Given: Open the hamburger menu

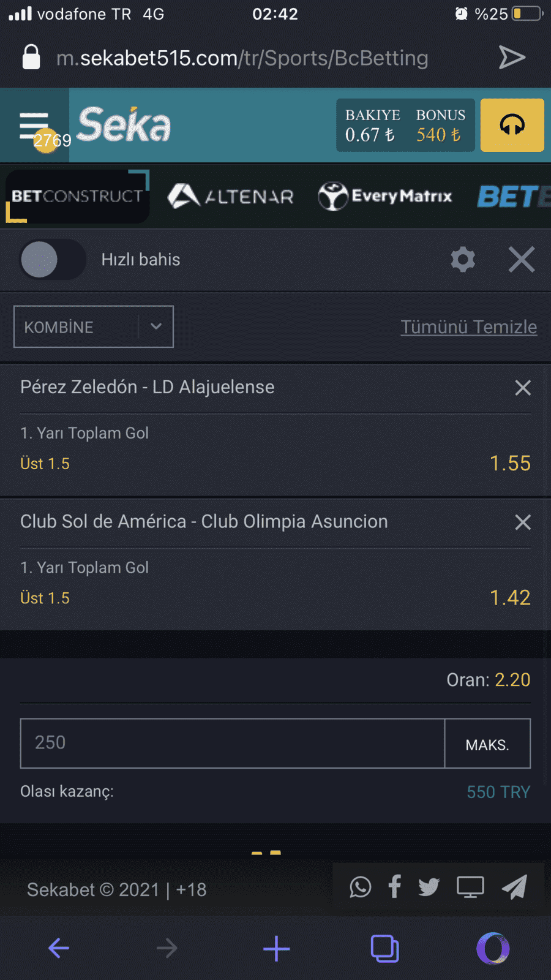Looking at the screenshot, I should point(34,126).
